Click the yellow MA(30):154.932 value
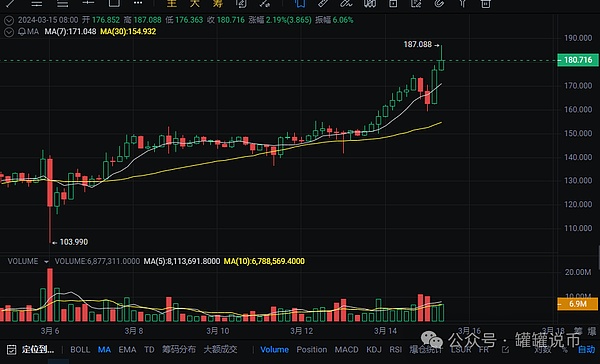Viewport: 600px width, 364px height. click(x=128, y=32)
